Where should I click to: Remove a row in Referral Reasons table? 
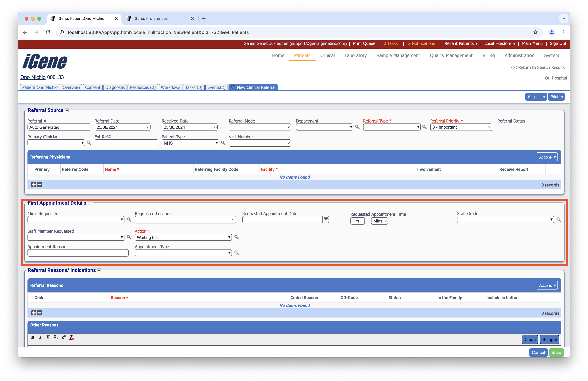[39, 313]
